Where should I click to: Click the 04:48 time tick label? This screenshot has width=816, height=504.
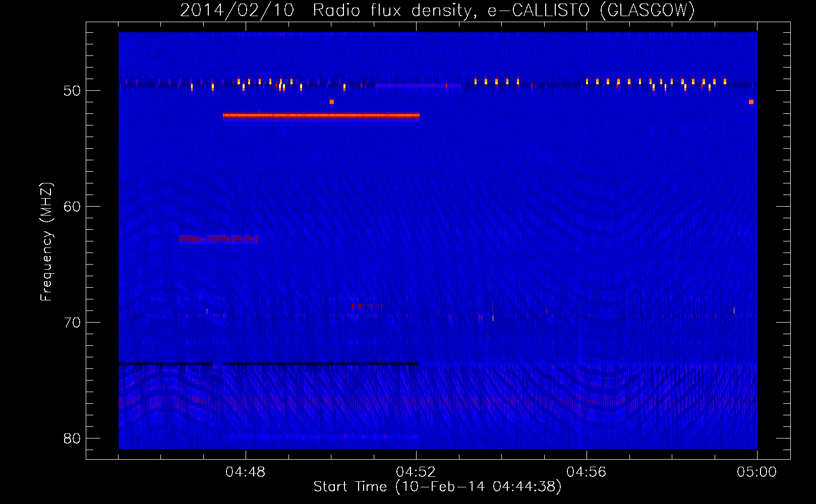(x=245, y=472)
